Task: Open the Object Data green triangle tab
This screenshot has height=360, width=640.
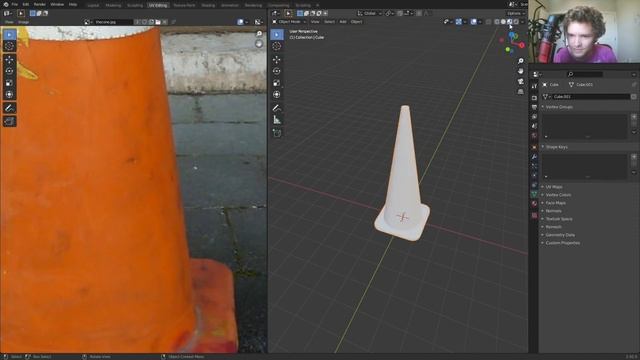Action: [534, 195]
